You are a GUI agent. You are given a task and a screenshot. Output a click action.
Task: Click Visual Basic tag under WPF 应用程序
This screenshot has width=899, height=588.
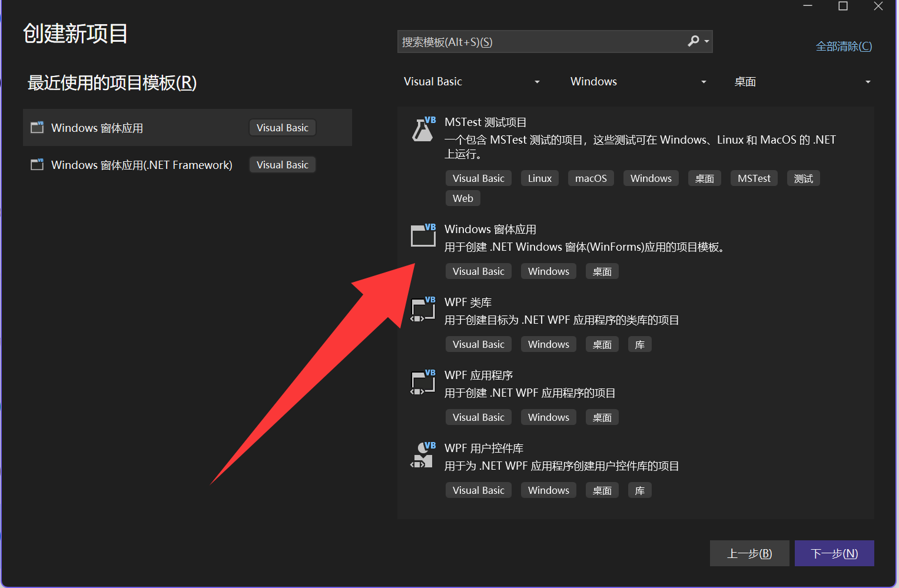click(x=479, y=417)
